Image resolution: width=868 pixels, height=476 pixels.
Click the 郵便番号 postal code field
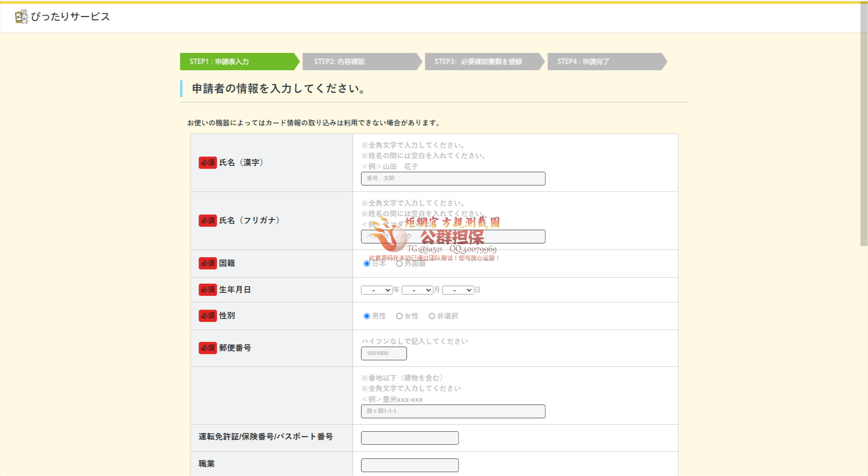click(383, 353)
